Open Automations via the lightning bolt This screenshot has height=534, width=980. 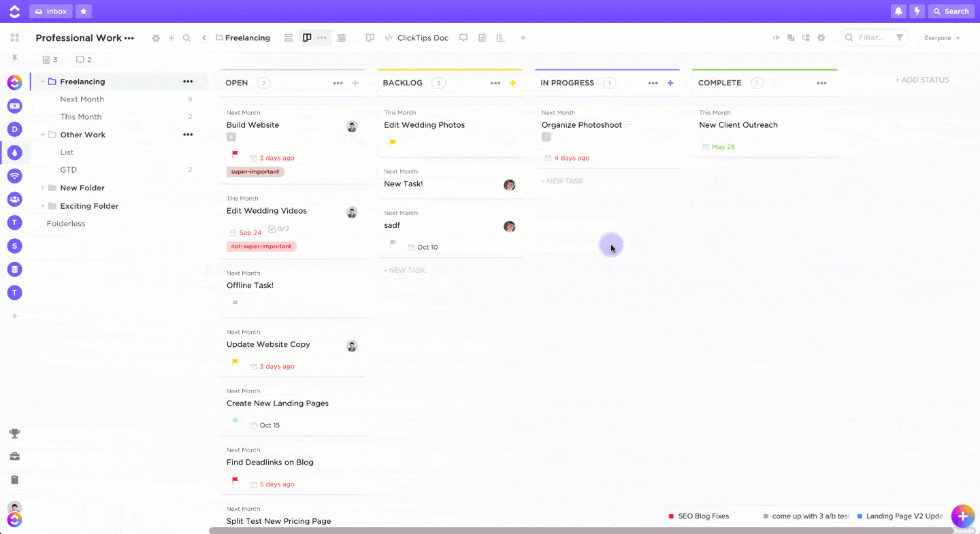917,11
